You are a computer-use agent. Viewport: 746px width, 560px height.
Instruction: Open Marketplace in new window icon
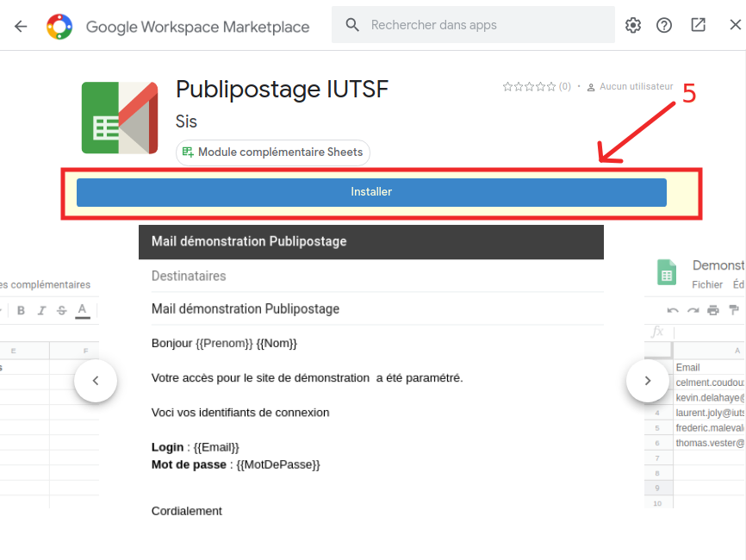(698, 25)
